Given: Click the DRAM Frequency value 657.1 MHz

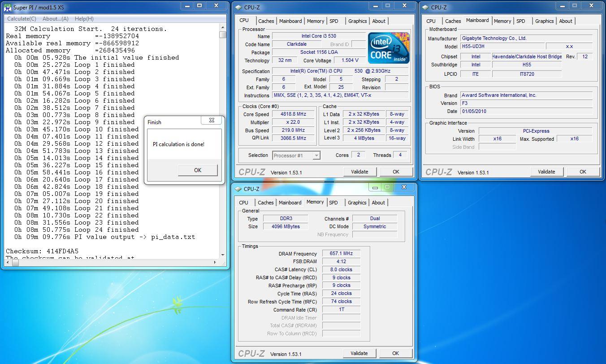Looking at the screenshot, I should [x=341, y=254].
